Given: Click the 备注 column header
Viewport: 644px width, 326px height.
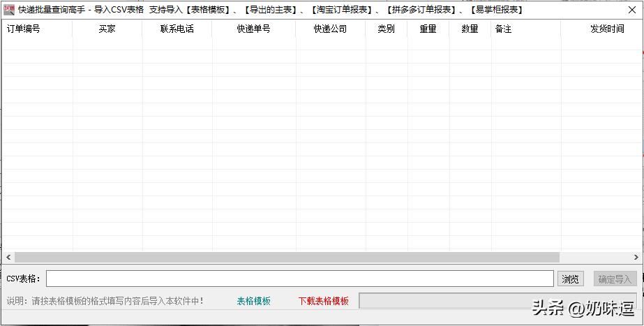Looking at the screenshot, I should click(x=526, y=29).
